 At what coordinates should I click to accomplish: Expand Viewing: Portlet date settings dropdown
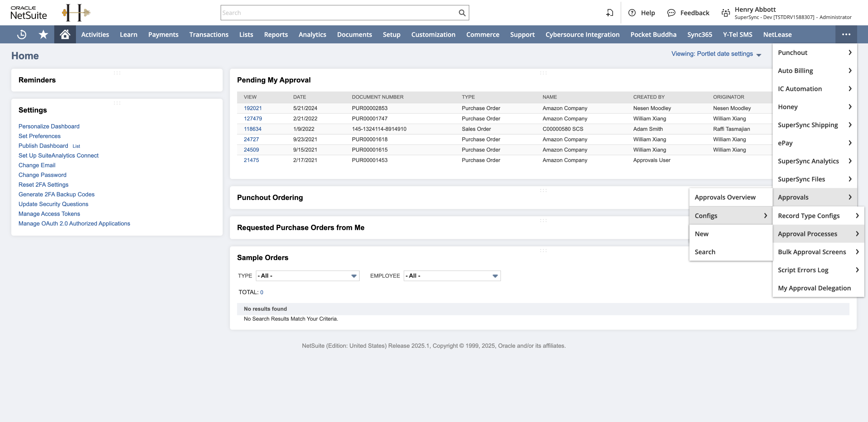click(x=716, y=54)
